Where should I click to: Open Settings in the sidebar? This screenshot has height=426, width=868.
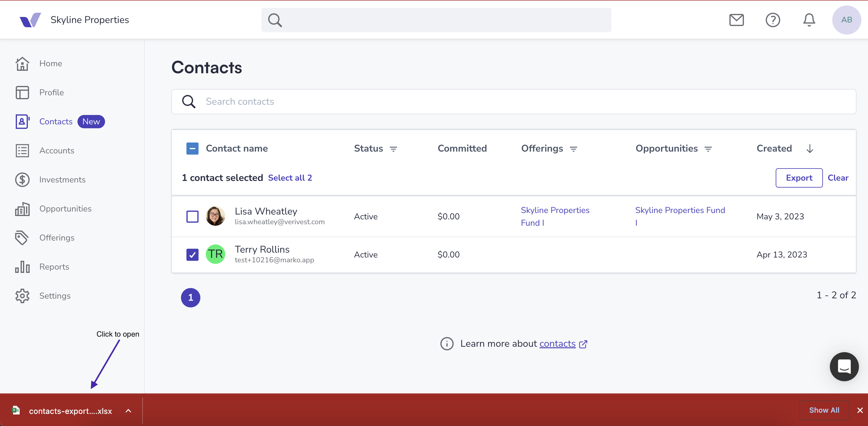click(x=55, y=296)
